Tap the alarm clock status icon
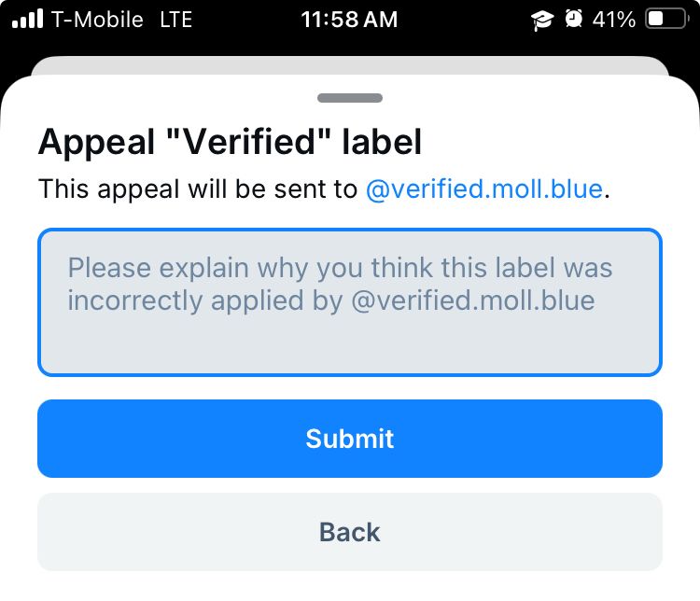Image resolution: width=700 pixels, height=601 pixels. [574, 20]
